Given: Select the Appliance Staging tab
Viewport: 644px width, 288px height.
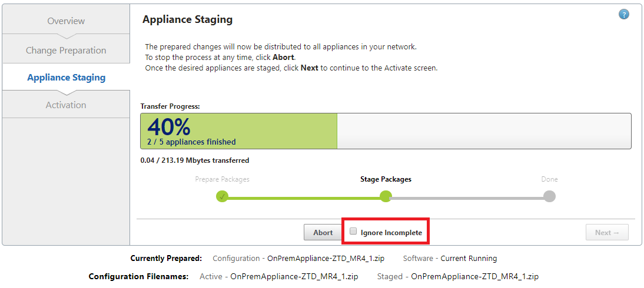Looking at the screenshot, I should pyautogui.click(x=66, y=77).
